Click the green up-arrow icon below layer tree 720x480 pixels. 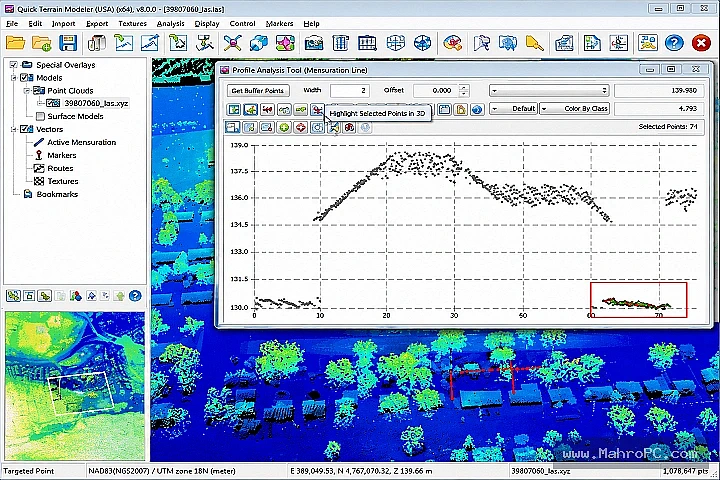pyautogui.click(x=120, y=296)
